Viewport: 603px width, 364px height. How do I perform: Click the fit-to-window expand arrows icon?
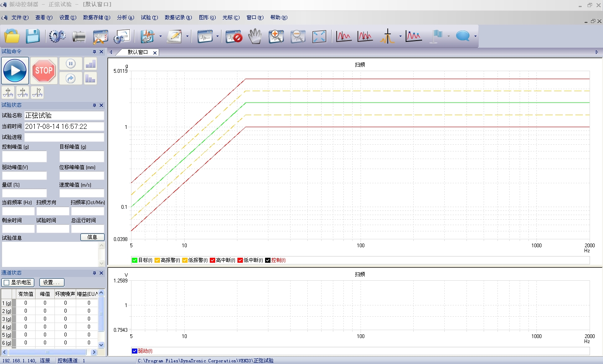click(319, 36)
